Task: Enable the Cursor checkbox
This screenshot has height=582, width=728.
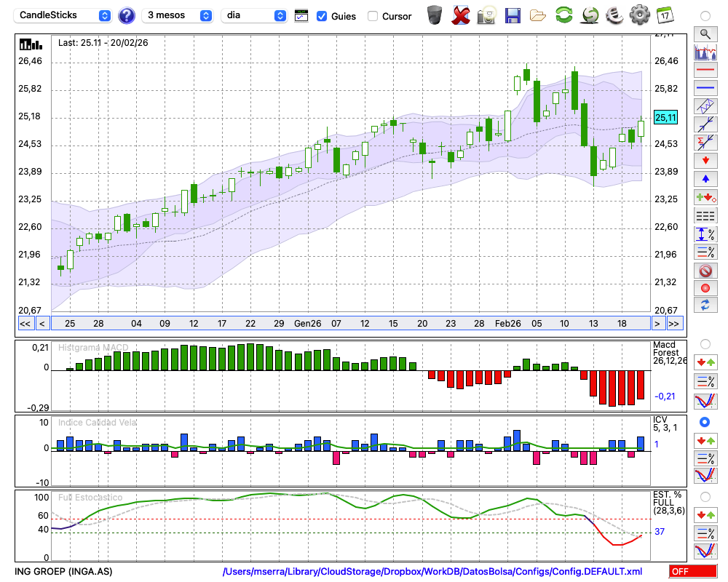Action: pos(372,16)
